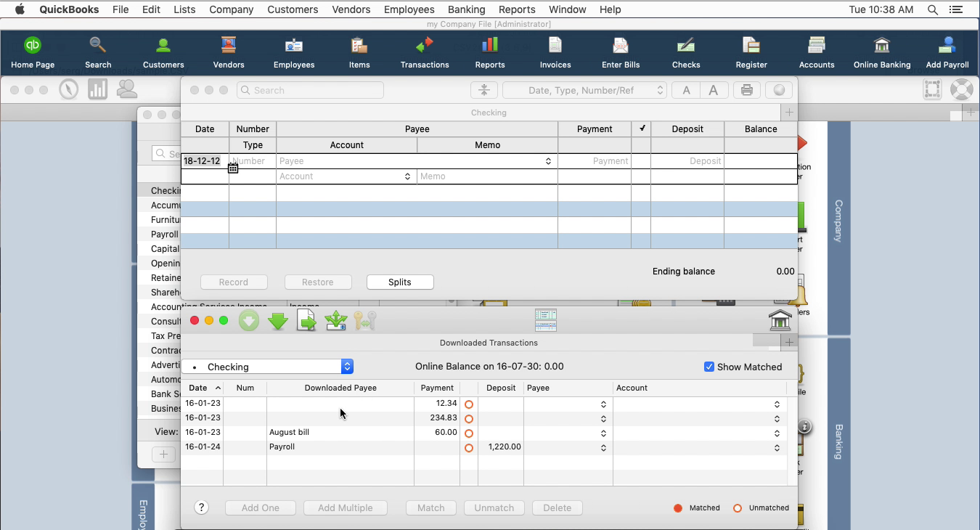
Task: Click the Splits button
Action: (x=400, y=282)
